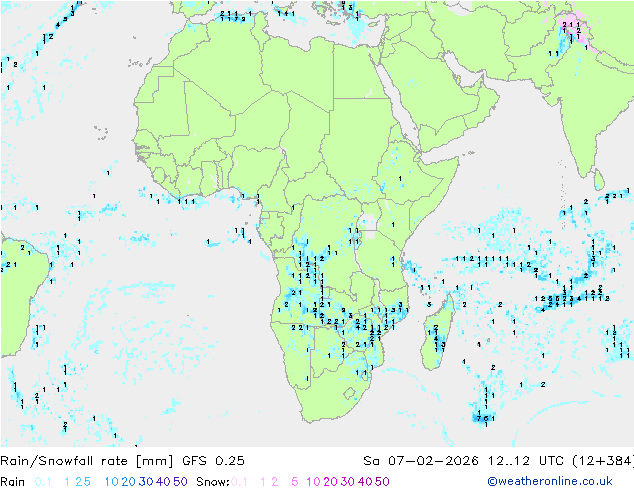The width and height of the screenshot is (634, 490).
Task: Pick the Rain 10 legend value
Action: point(111,481)
